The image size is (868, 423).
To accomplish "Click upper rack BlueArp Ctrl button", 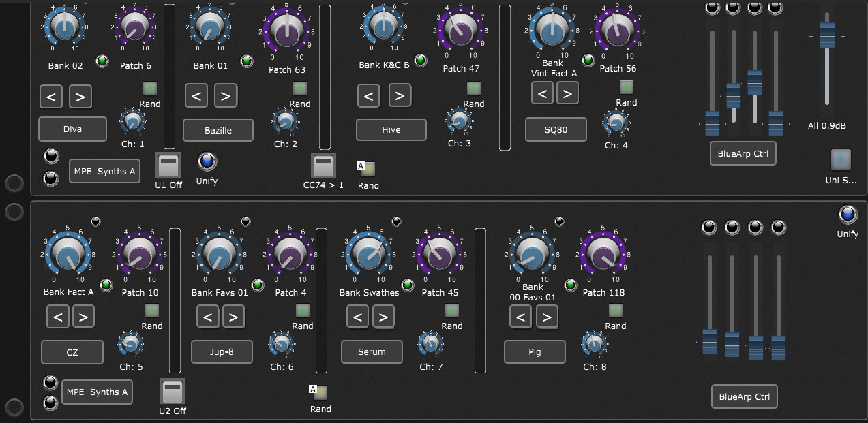I will click(x=743, y=153).
